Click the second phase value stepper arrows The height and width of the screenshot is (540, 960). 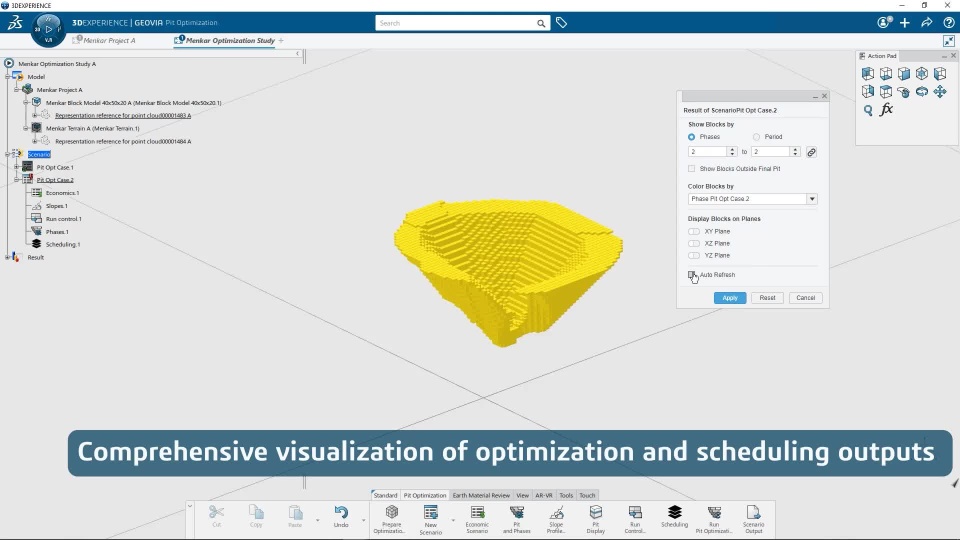tap(795, 152)
